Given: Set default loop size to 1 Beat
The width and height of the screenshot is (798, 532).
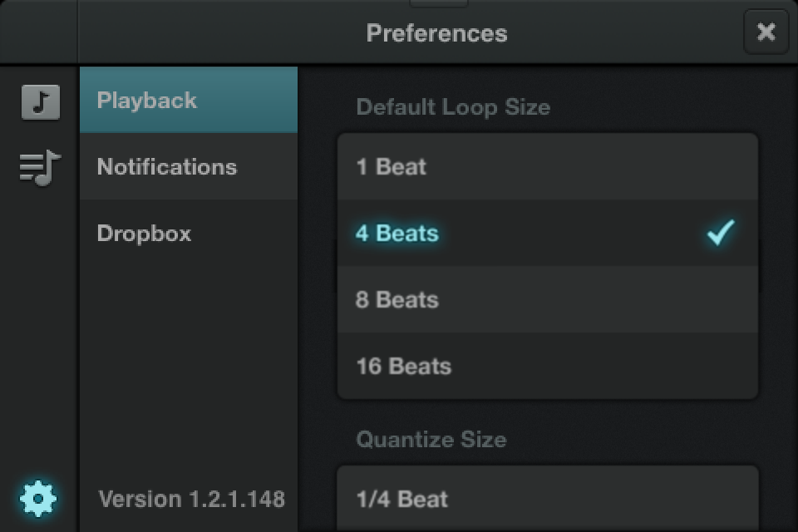Looking at the screenshot, I should coord(548,167).
